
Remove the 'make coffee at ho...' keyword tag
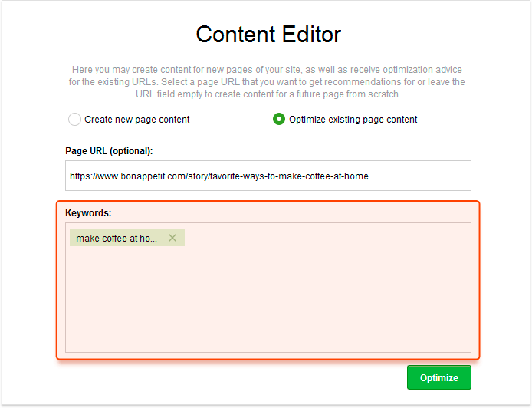(172, 238)
